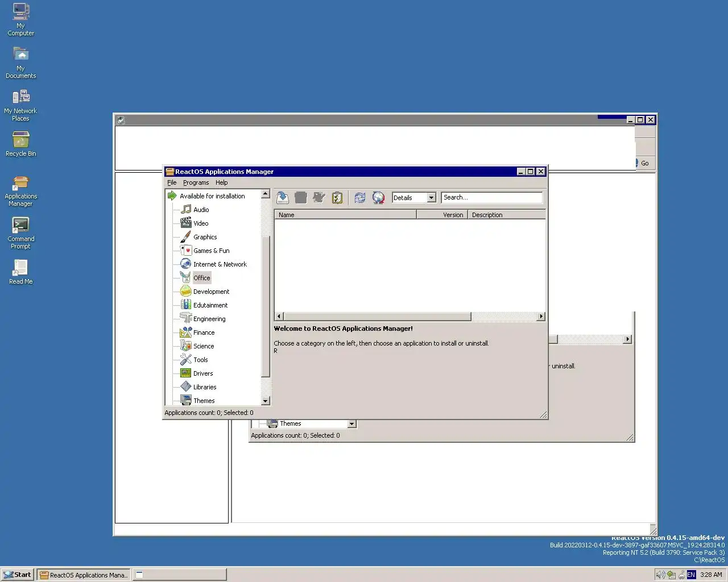Image resolution: width=728 pixels, height=582 pixels.
Task: Click the greyed Modify toolbar icon
Action: [319, 197]
